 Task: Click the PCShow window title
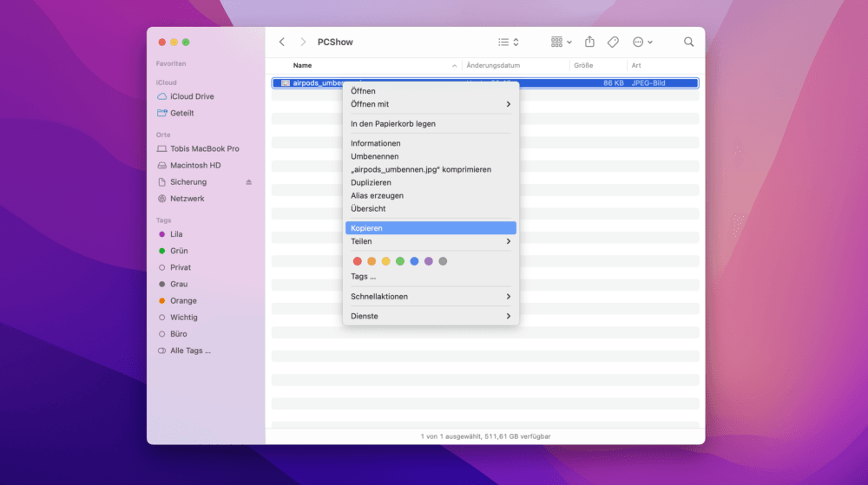(x=335, y=42)
